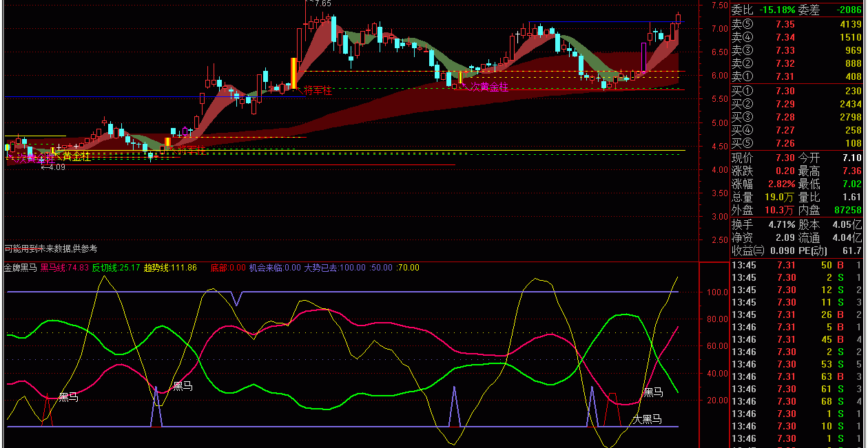
Task: Click the 卖③ ask price 7.33
Action: click(785, 50)
